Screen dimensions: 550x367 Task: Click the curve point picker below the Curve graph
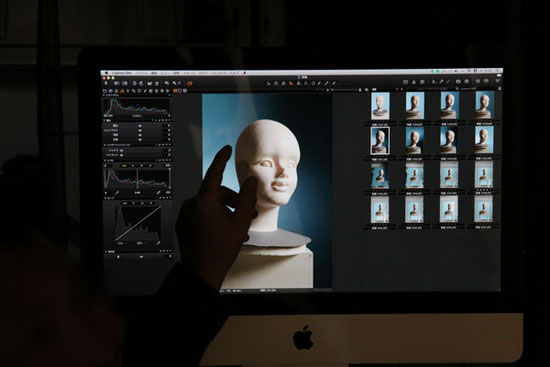pos(158,243)
